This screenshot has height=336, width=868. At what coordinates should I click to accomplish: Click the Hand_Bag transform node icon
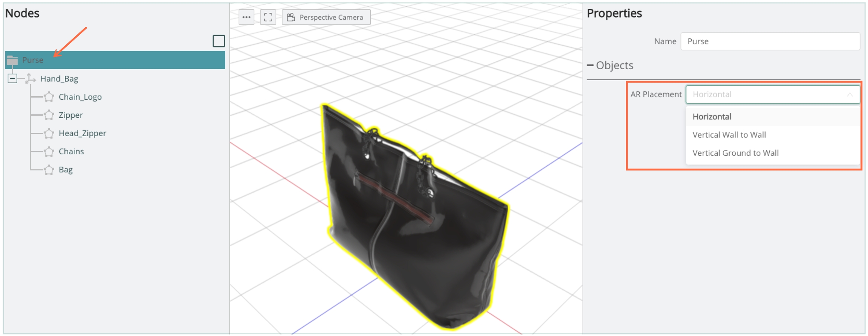pyautogui.click(x=31, y=79)
